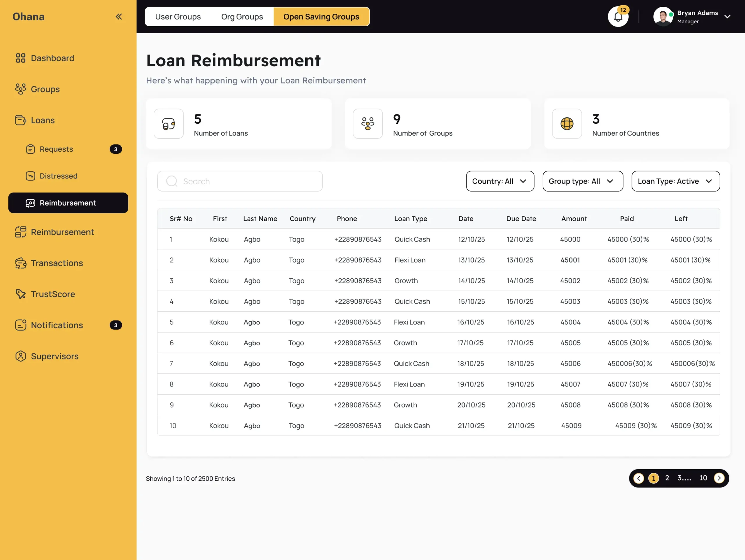The width and height of the screenshot is (745, 560).
Task: Go to page 2 of the results
Action: 667,478
